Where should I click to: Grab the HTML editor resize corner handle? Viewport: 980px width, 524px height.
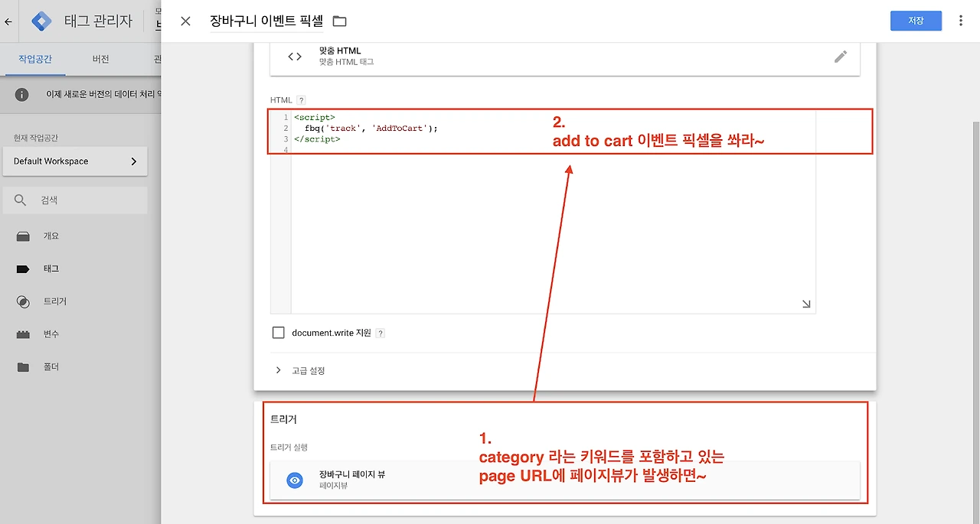tap(806, 304)
